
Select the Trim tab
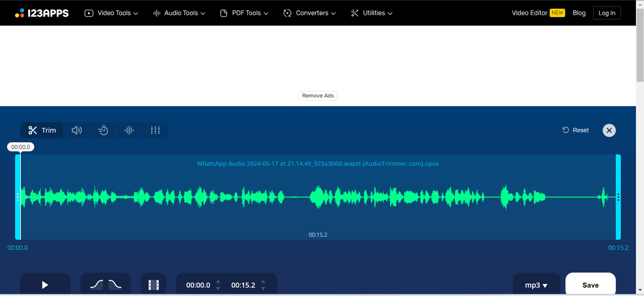[x=42, y=130]
